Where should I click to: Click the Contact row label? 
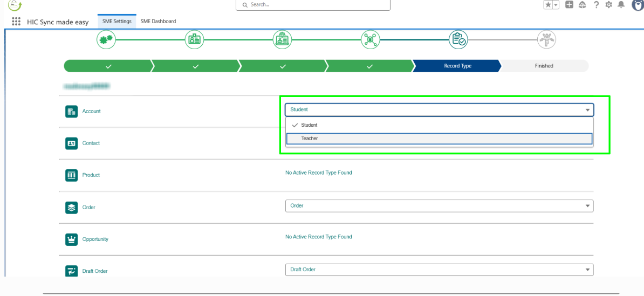click(x=91, y=143)
